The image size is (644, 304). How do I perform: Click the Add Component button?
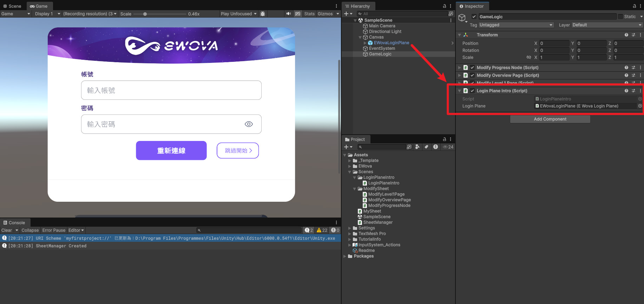[x=550, y=119]
